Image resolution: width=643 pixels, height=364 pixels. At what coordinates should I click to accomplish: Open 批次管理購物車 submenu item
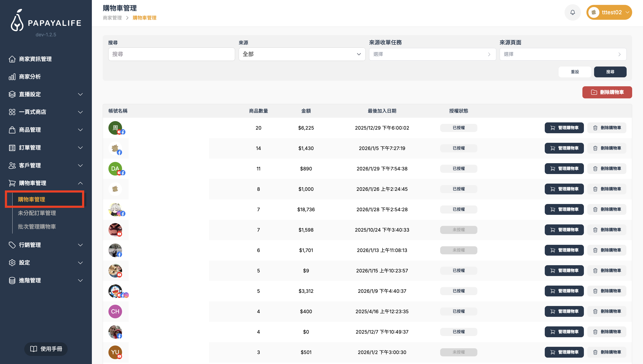pyautogui.click(x=37, y=227)
